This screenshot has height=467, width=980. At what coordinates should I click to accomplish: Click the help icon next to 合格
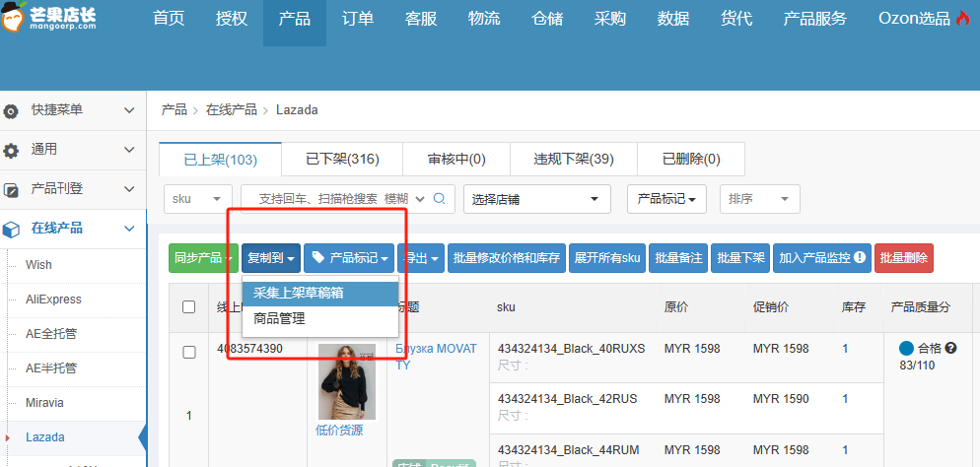pos(950,349)
